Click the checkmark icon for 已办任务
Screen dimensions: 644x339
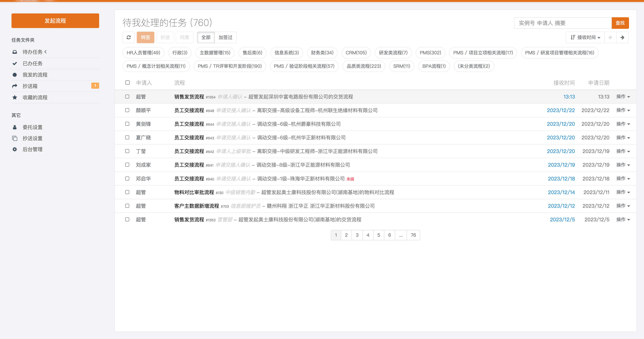[15, 64]
